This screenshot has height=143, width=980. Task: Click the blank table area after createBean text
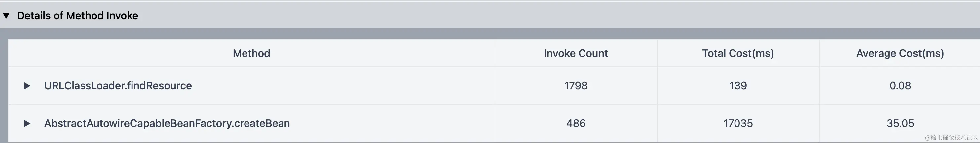[392, 123]
